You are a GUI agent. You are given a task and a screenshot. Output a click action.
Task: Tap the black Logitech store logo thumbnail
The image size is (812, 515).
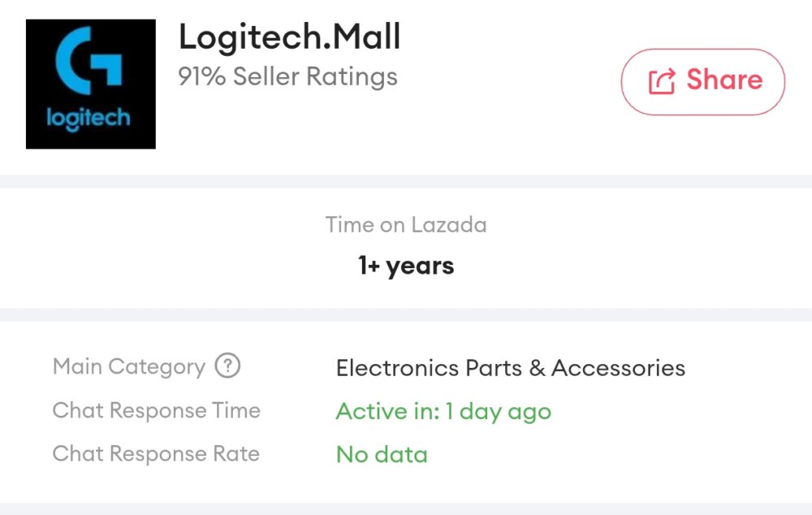click(90, 84)
